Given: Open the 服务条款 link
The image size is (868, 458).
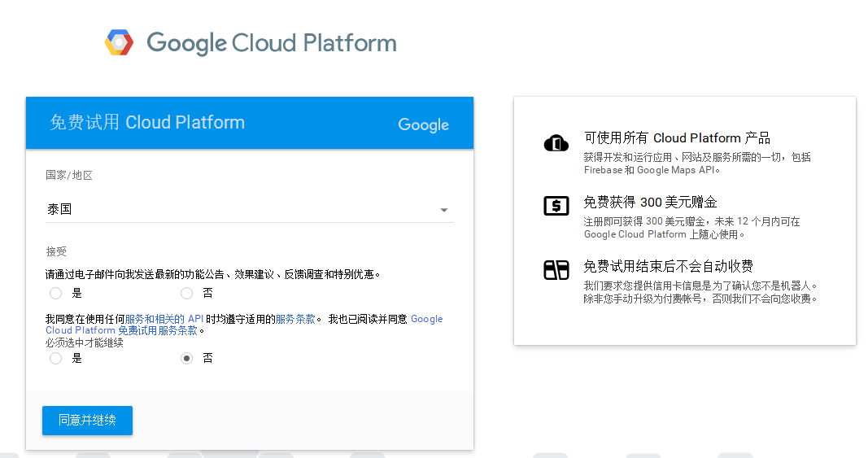Looking at the screenshot, I should [295, 319].
